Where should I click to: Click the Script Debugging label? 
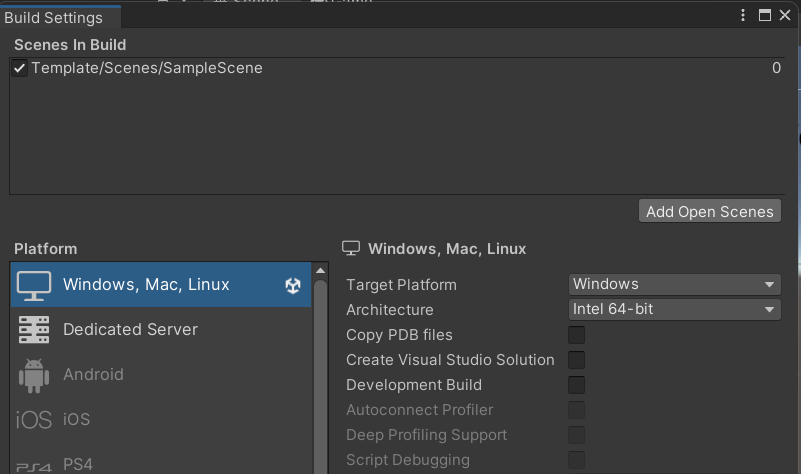point(408,460)
